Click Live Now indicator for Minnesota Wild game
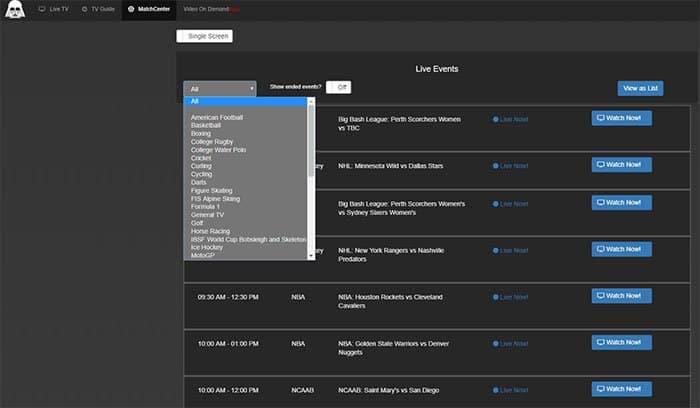The height and width of the screenshot is (408, 700). click(x=510, y=166)
